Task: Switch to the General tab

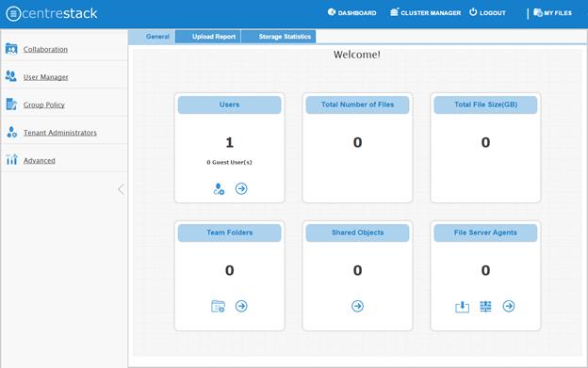Action: pyautogui.click(x=152, y=37)
